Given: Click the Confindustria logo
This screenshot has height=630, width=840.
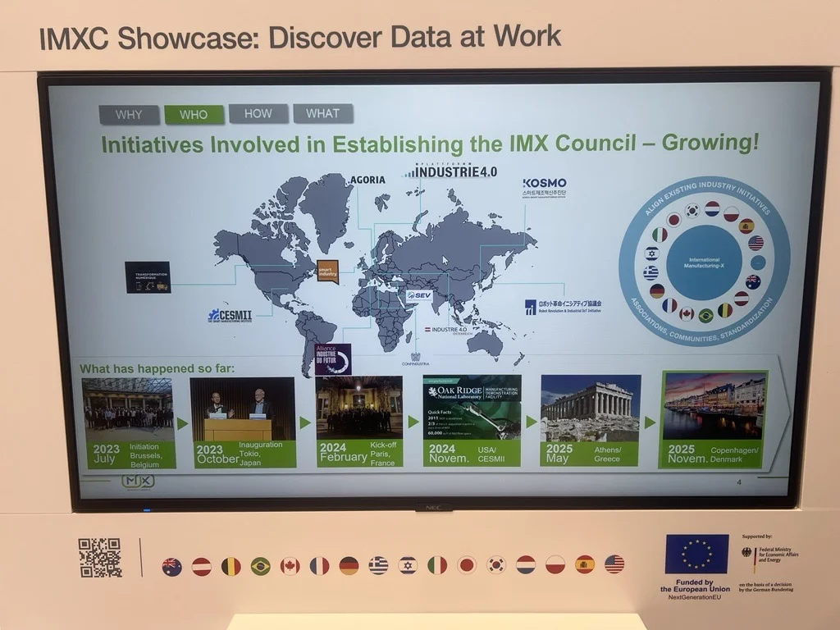Looking at the screenshot, I should (x=415, y=359).
